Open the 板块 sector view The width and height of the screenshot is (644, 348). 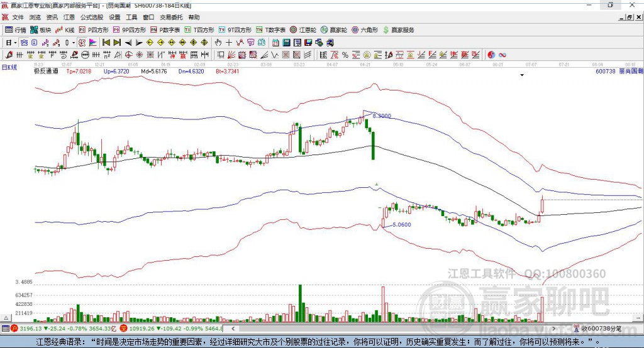pos(41,30)
